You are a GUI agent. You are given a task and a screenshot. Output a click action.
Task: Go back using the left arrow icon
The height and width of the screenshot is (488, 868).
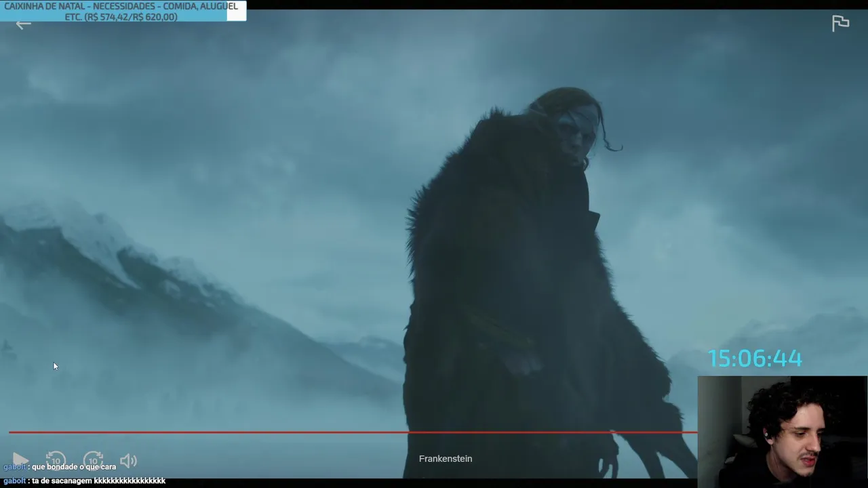23,25
